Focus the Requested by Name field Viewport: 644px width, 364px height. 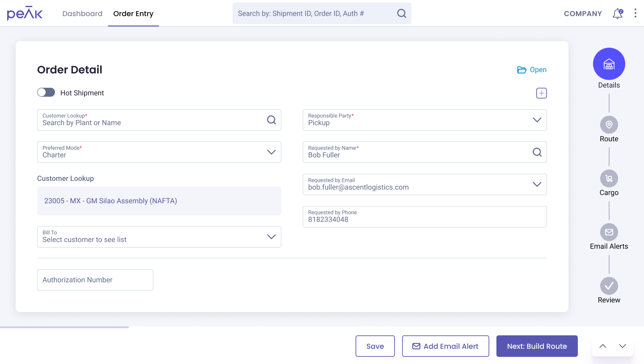tap(425, 152)
